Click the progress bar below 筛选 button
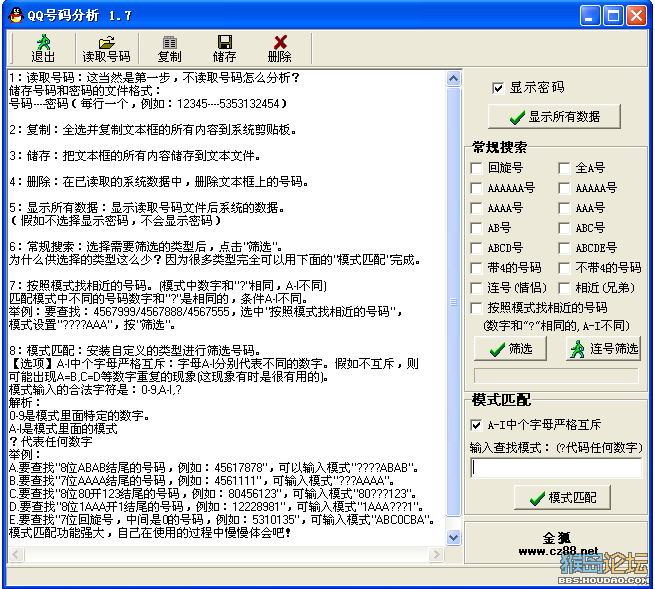655x589 pixels. point(556,376)
